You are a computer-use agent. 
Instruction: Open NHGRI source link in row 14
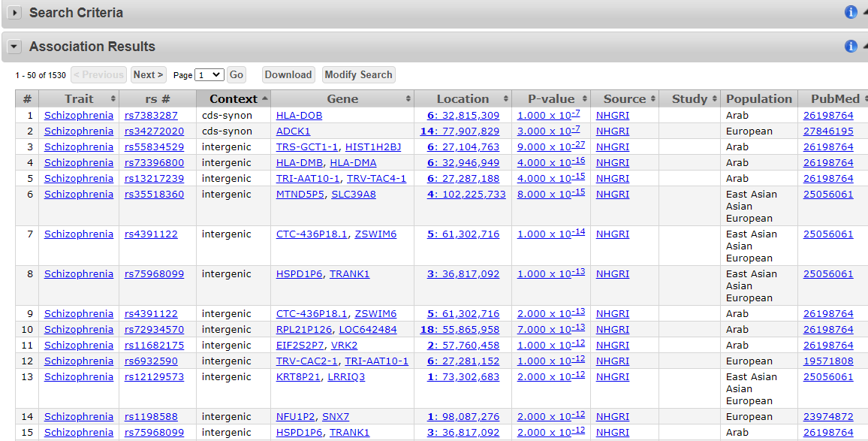coord(612,417)
